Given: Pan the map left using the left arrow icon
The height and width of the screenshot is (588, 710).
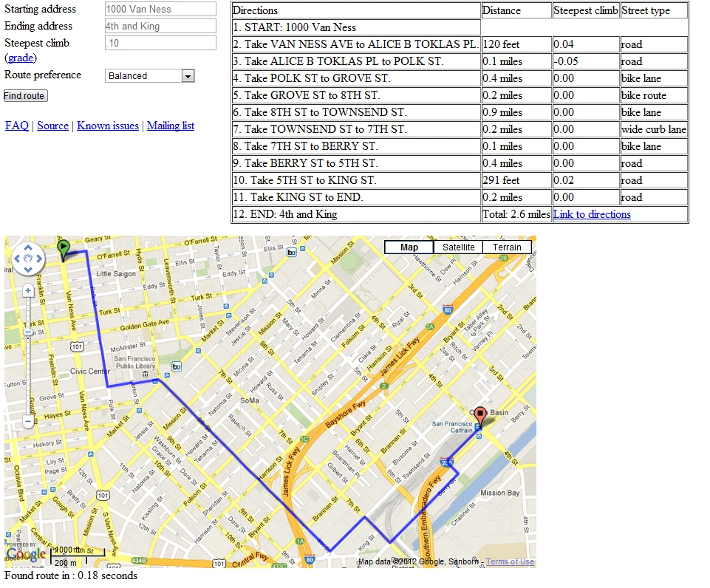Looking at the screenshot, I should point(17,258).
